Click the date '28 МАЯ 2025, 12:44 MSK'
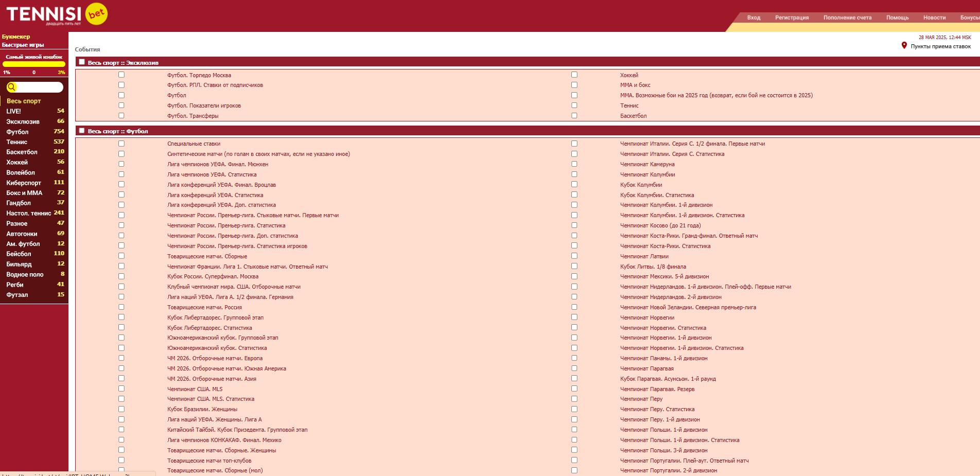Viewport: 980px width, 476px height. (945, 37)
